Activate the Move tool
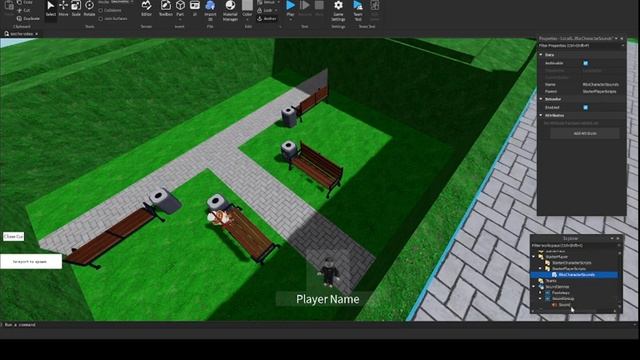Screen dimensions: 640x360 tap(63, 9)
